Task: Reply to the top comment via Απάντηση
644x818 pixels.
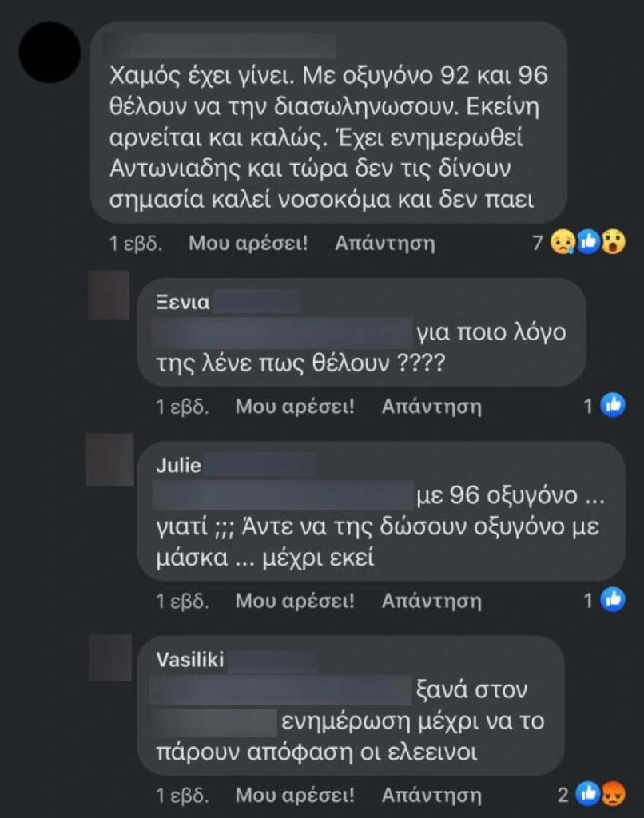Action: tap(384, 243)
